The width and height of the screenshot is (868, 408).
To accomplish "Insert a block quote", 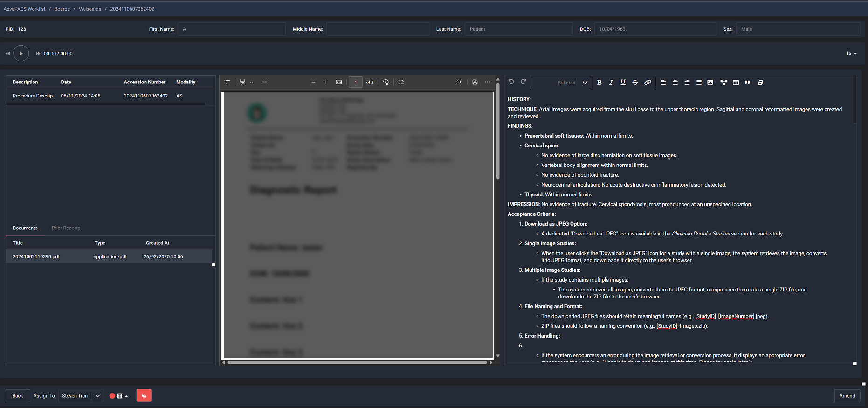I will (747, 83).
